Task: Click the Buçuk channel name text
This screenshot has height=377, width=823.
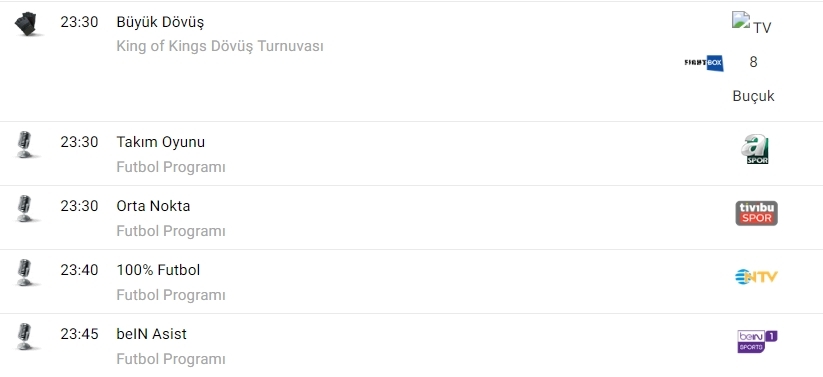Action: [754, 96]
